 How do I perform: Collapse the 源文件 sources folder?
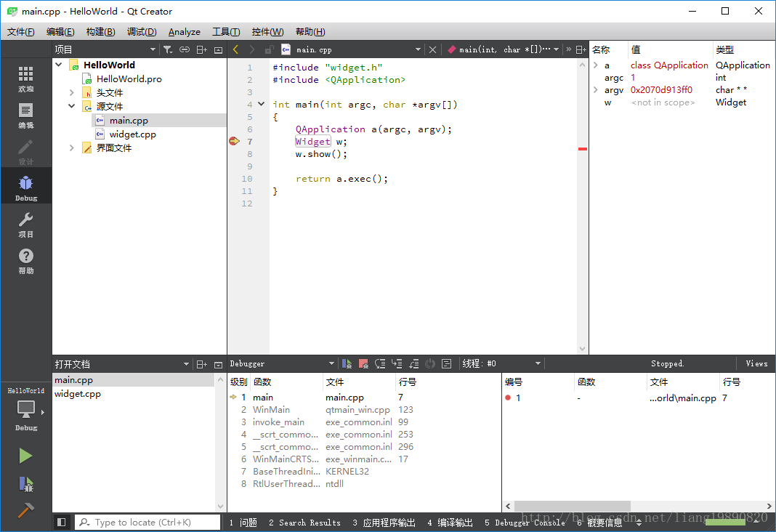72,106
